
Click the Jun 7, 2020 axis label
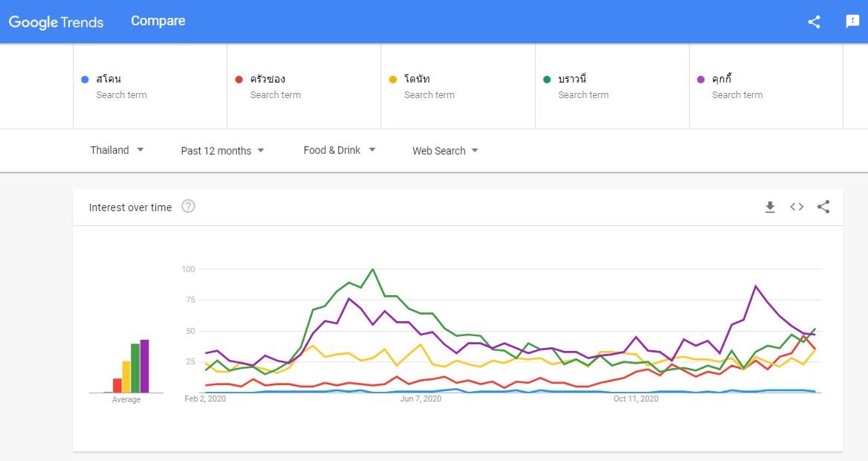click(x=421, y=399)
